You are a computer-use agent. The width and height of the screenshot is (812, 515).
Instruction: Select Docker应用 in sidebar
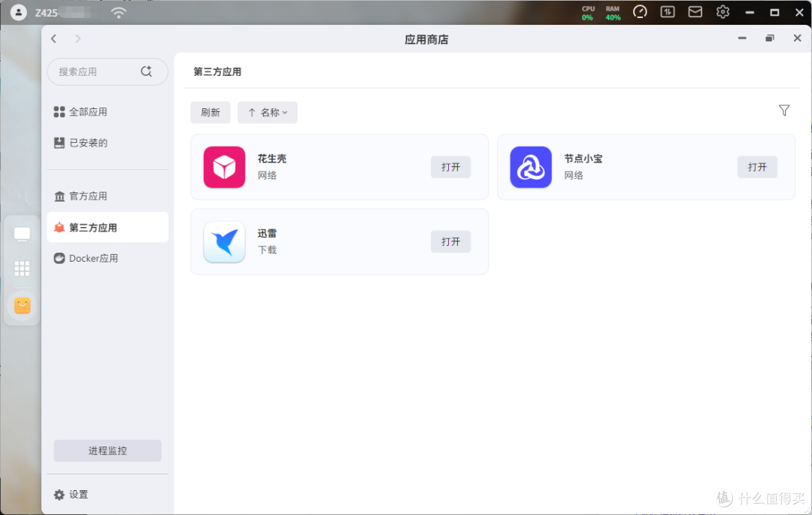(108, 259)
